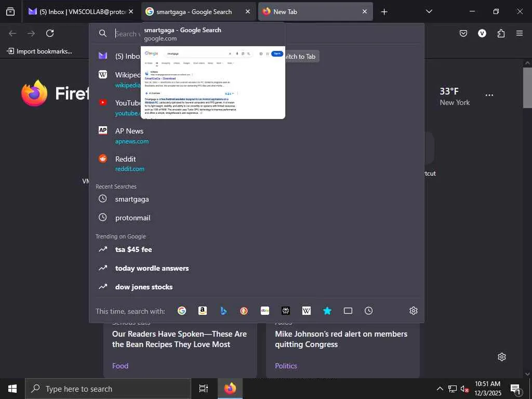Switch to the Proton Mail Inbox tab

click(81, 12)
